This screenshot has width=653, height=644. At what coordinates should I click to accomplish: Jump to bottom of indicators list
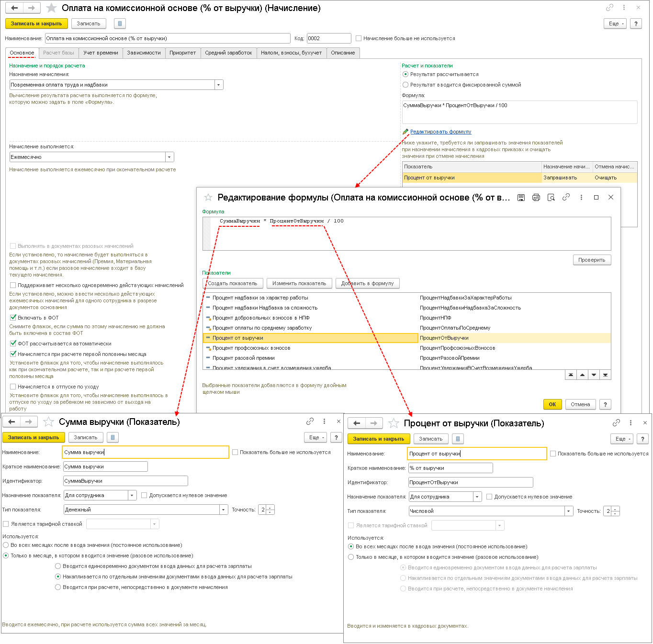pos(605,375)
